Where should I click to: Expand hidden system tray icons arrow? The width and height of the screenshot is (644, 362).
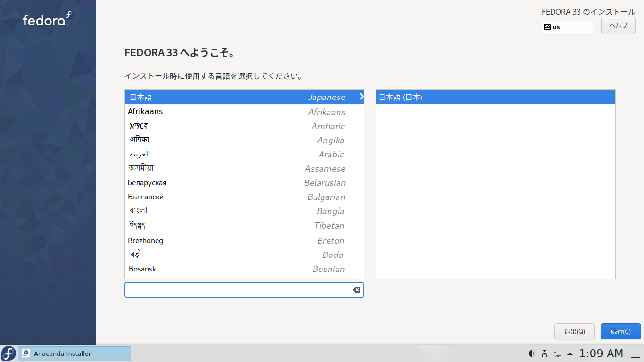pyautogui.click(x=570, y=354)
